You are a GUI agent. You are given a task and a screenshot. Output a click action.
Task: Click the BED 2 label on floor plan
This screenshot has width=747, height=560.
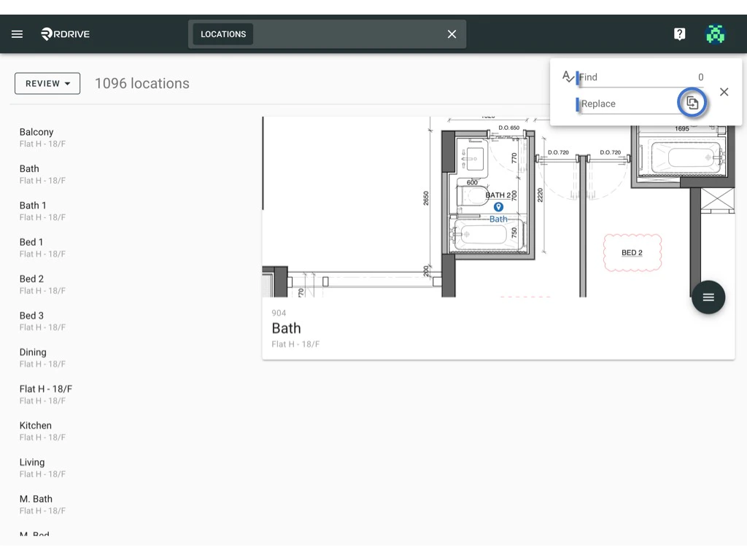[632, 252]
